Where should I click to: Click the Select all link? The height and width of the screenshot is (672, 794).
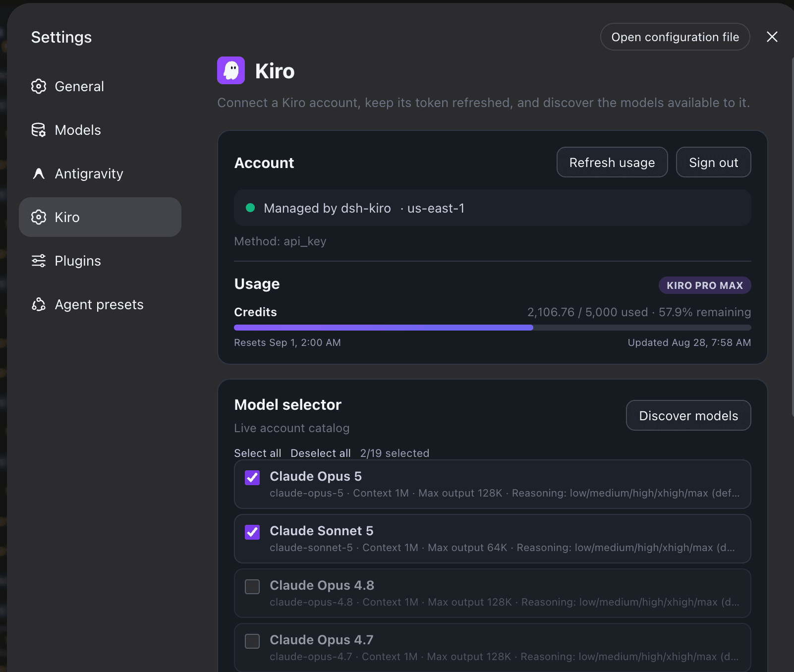coord(258,453)
